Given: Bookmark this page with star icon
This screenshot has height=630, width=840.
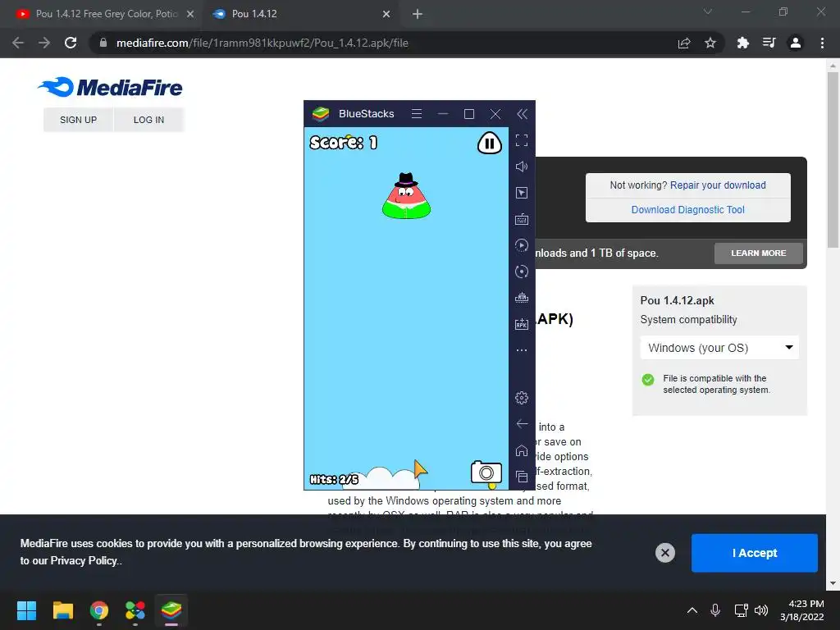Looking at the screenshot, I should tap(710, 43).
